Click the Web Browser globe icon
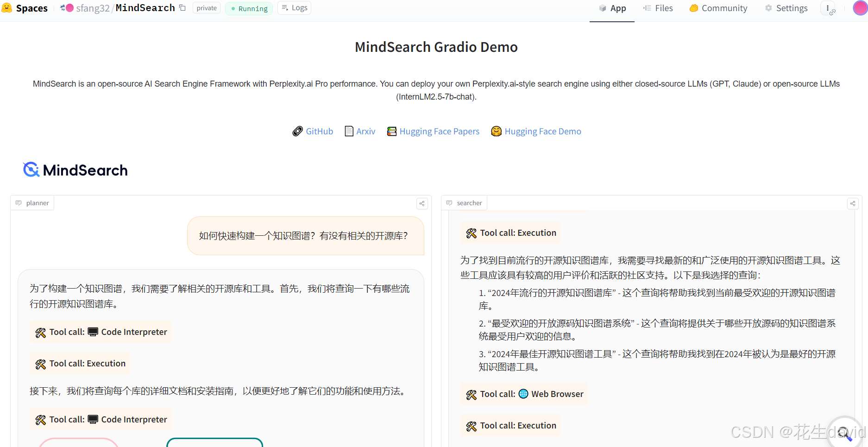Viewport: 868px width, 447px height. point(523,394)
